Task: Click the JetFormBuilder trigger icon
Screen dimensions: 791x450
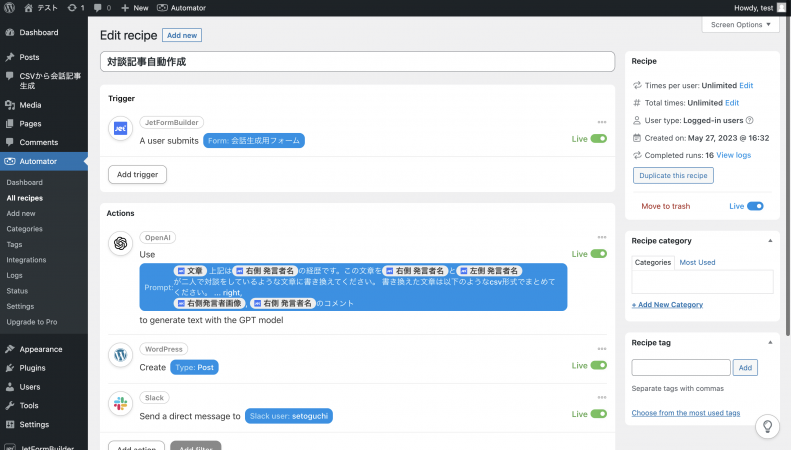Action: pos(121,129)
